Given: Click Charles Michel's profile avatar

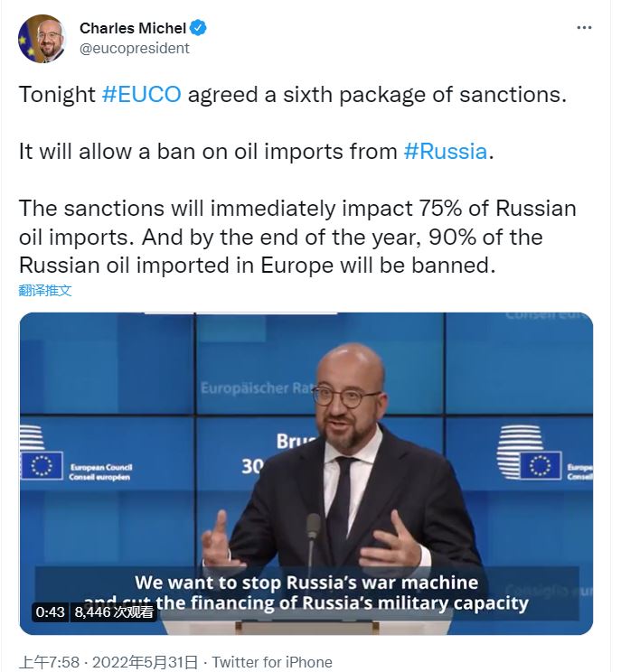Looking at the screenshot, I should tap(42, 39).
